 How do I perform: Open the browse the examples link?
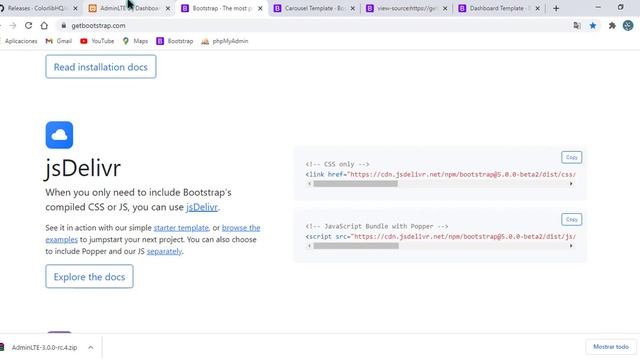[241, 228]
